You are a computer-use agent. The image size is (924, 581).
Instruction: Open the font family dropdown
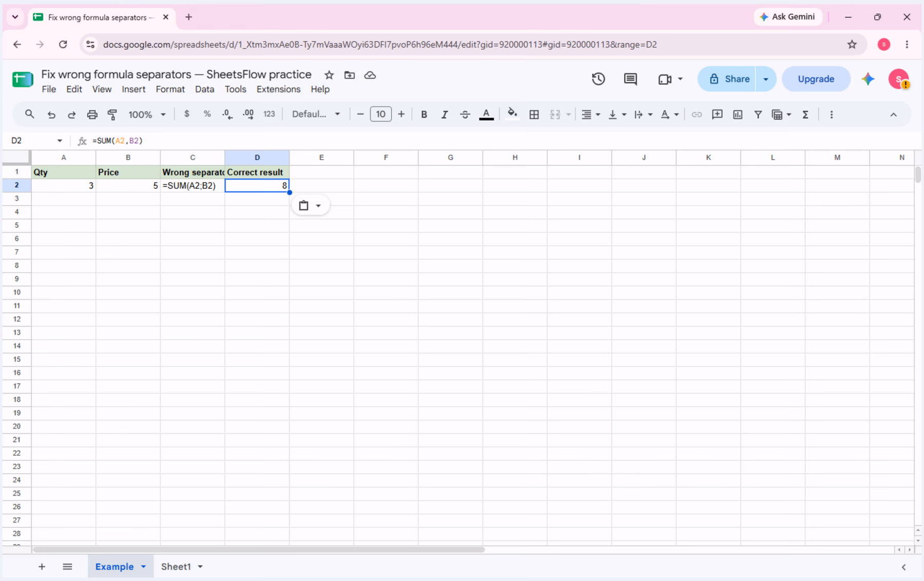tap(316, 114)
